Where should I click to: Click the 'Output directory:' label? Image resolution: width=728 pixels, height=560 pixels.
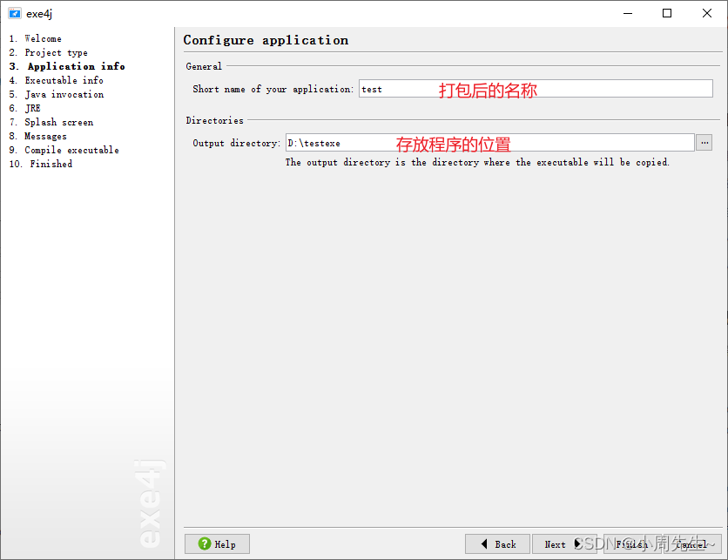click(236, 143)
